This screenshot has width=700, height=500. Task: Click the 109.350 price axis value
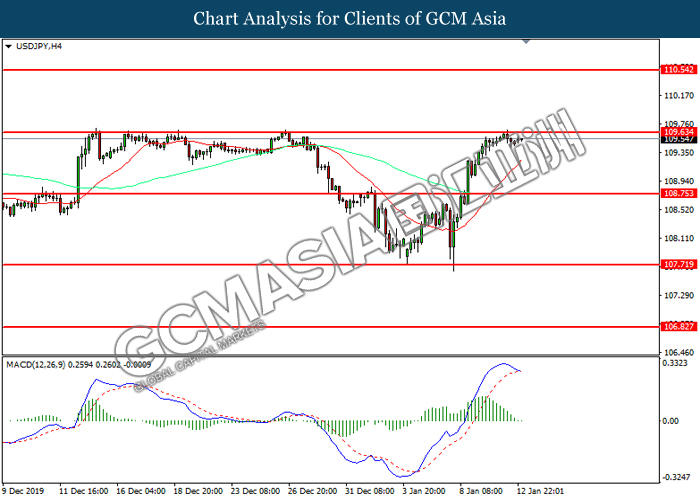click(x=679, y=153)
